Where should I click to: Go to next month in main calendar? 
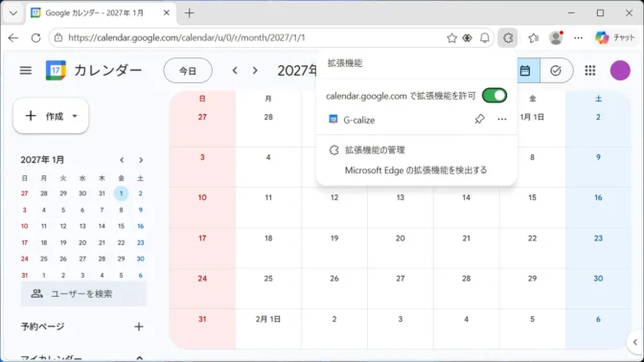tap(255, 71)
